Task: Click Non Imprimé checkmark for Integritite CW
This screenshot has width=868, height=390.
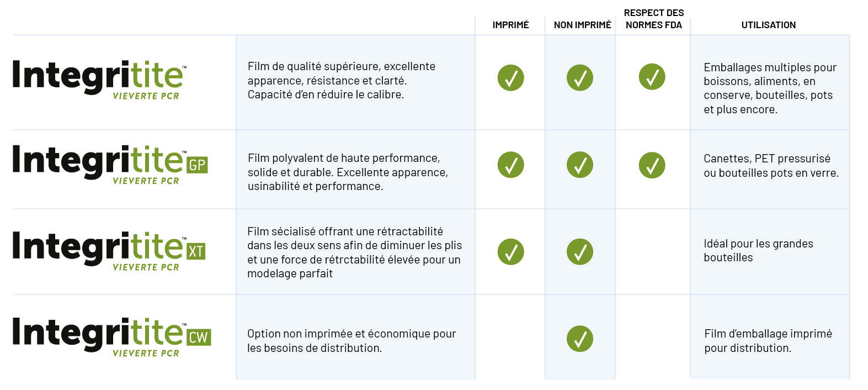Action: (580, 339)
